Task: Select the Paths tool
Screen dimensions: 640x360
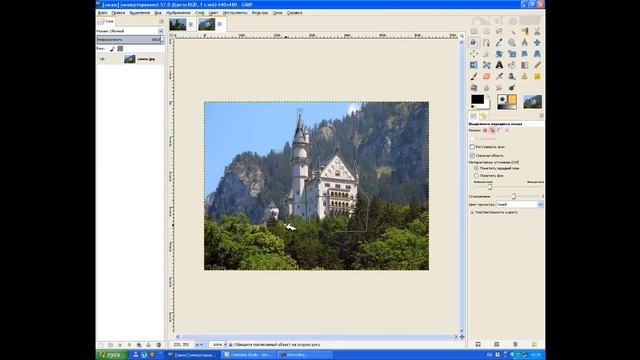Action: (x=487, y=42)
